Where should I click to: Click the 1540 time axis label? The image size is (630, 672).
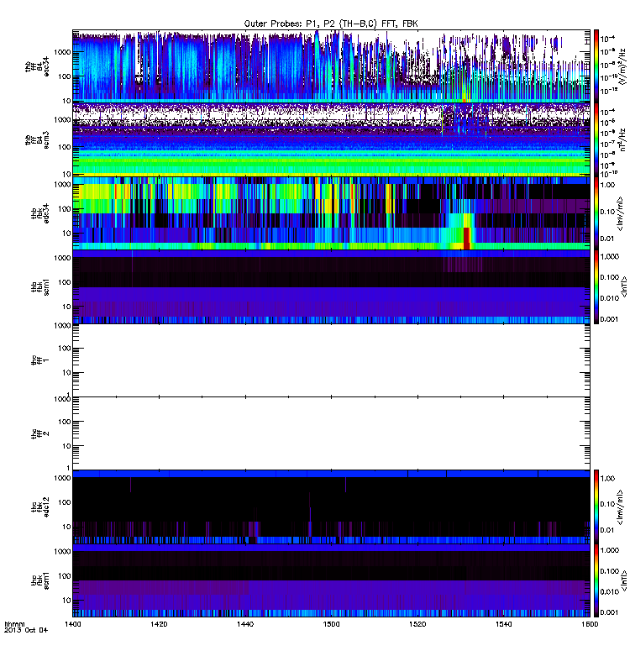503,624
